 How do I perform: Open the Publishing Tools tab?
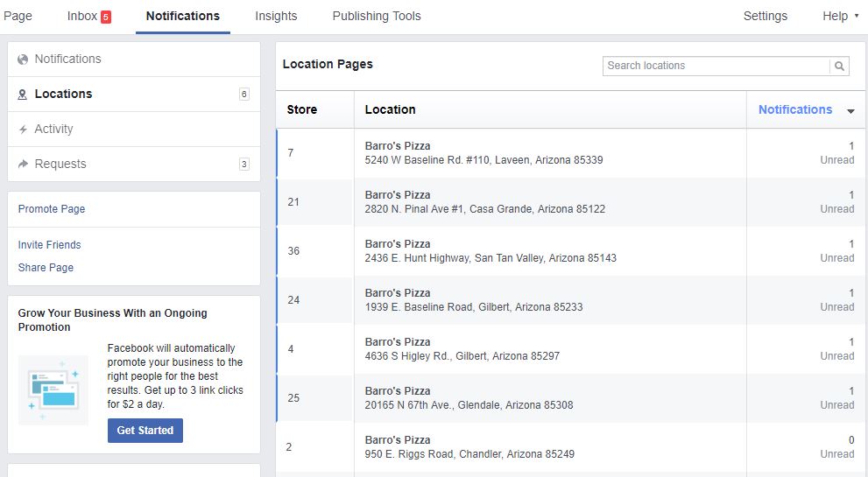[x=377, y=16]
